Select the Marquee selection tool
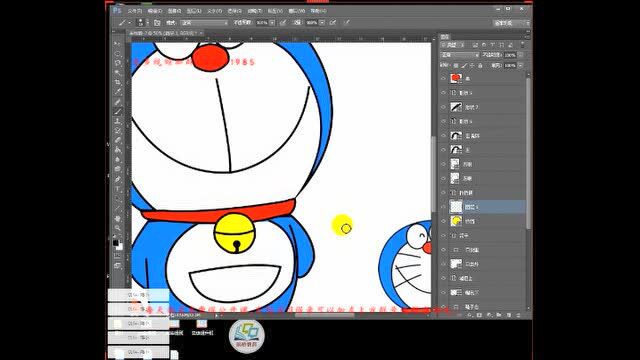The width and height of the screenshot is (640, 360). click(118, 53)
